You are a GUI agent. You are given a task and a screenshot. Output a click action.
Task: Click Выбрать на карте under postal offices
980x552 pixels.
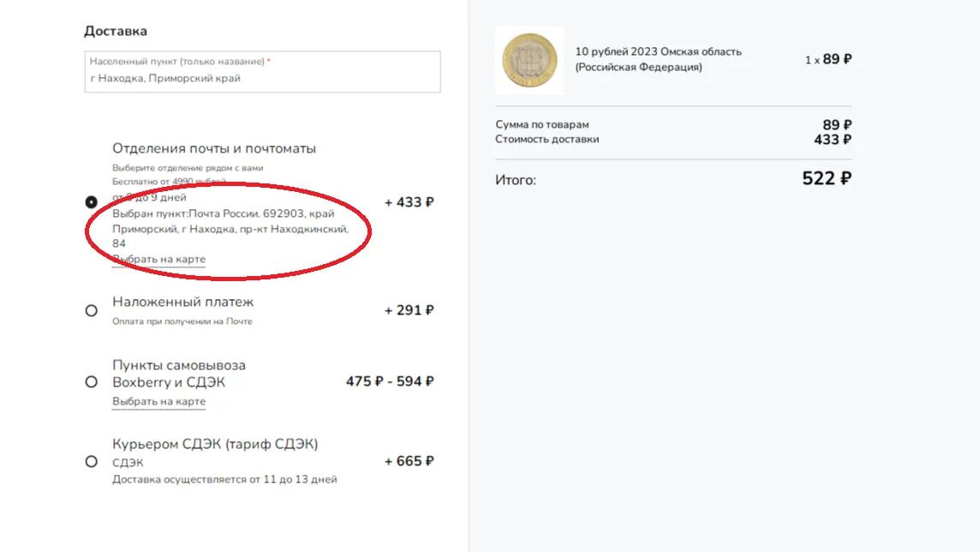pos(158,259)
